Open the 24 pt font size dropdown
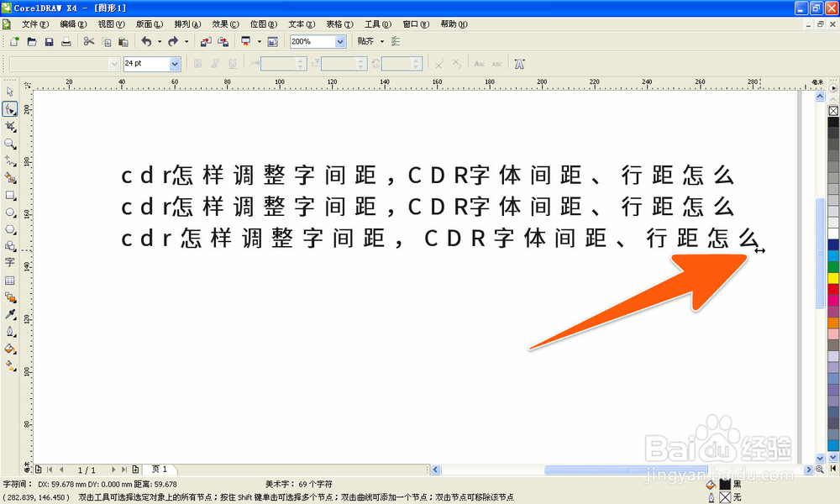This screenshot has height=504, width=840. (175, 64)
